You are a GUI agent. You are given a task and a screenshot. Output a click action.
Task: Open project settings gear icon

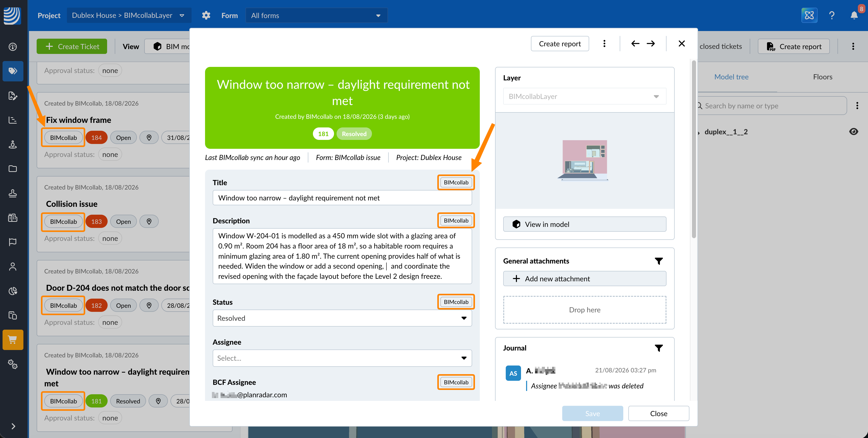[x=206, y=16]
